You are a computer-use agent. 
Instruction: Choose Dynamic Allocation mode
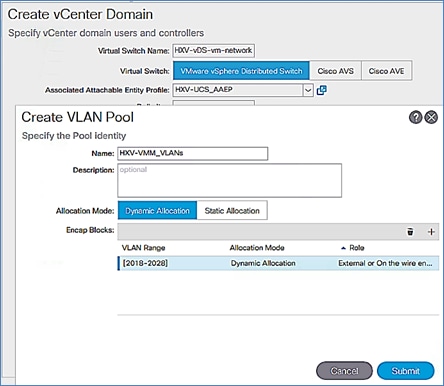coord(157,211)
